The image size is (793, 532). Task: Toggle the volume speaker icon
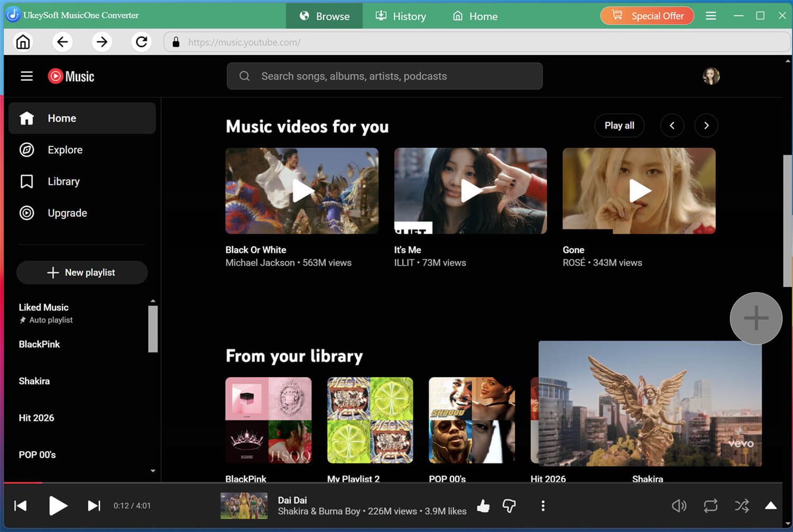pos(679,506)
